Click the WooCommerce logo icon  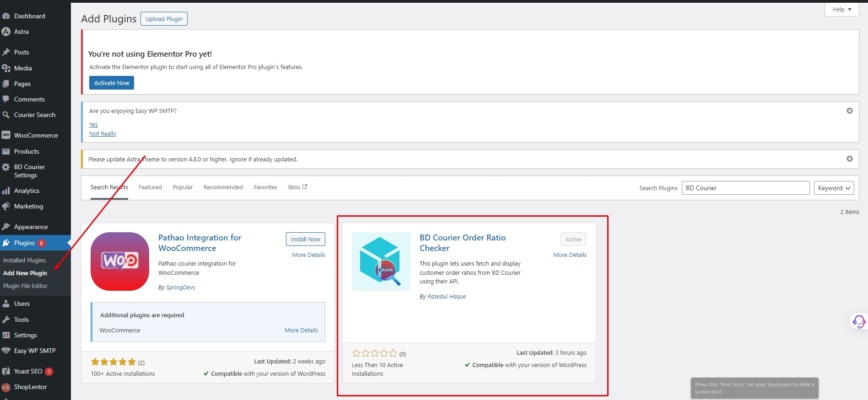[6, 135]
